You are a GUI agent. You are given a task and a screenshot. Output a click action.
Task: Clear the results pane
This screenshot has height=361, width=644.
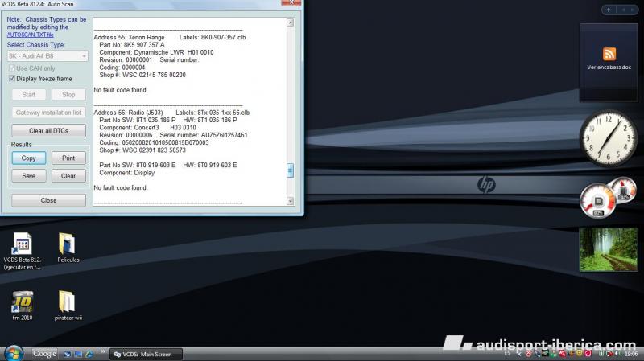coord(68,176)
